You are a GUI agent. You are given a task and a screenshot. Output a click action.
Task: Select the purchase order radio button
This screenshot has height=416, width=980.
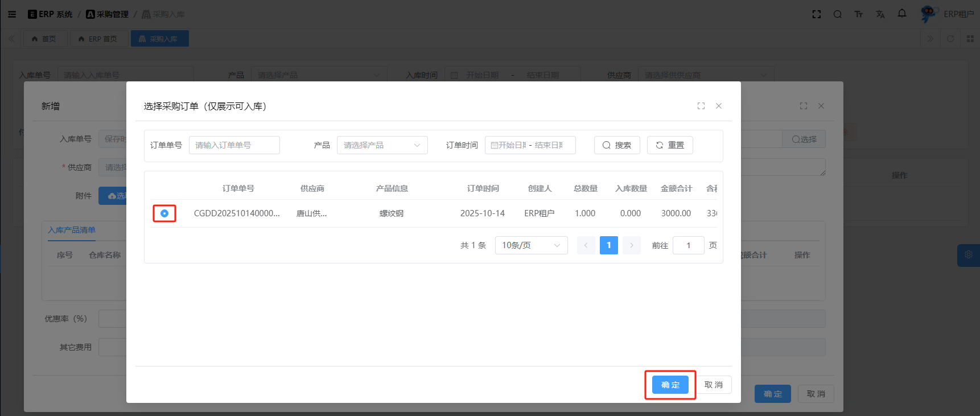tap(164, 213)
